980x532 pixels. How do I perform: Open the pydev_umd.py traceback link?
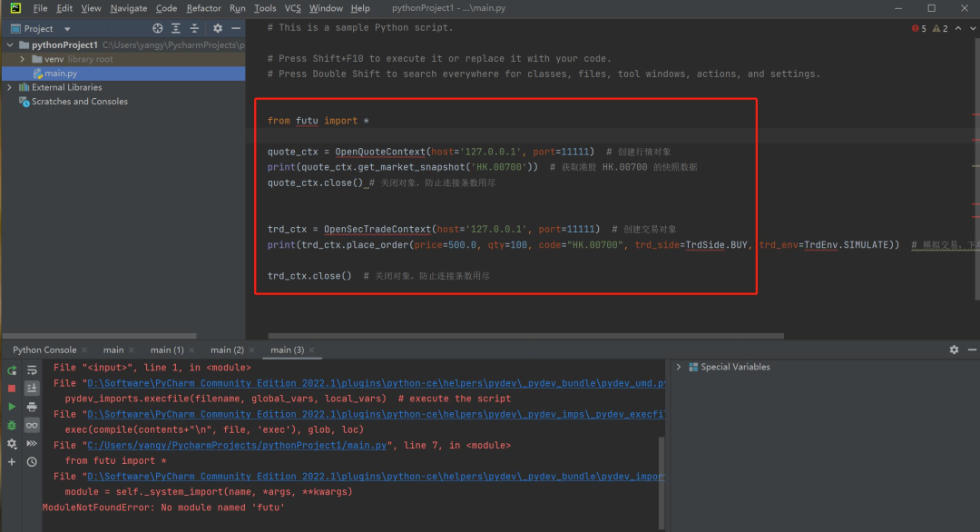377,383
